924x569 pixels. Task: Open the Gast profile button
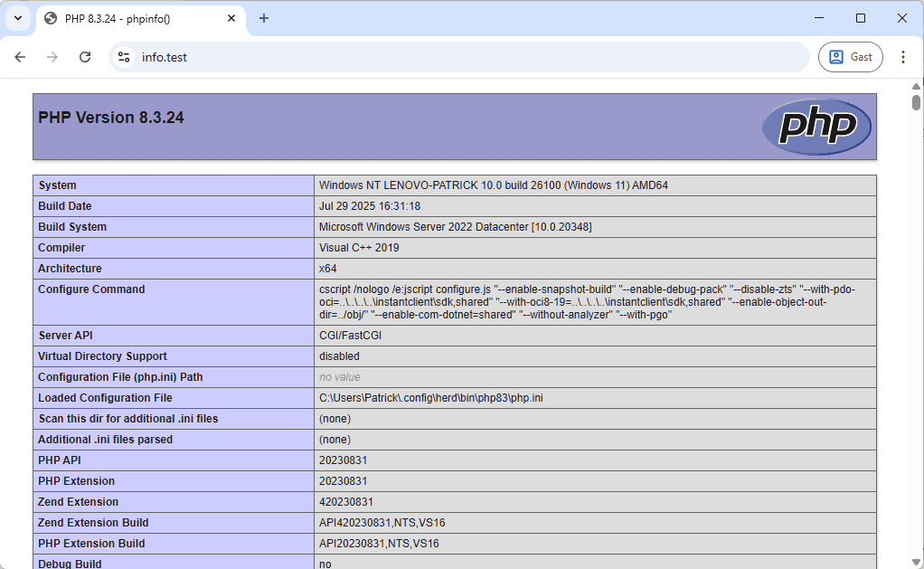click(850, 57)
